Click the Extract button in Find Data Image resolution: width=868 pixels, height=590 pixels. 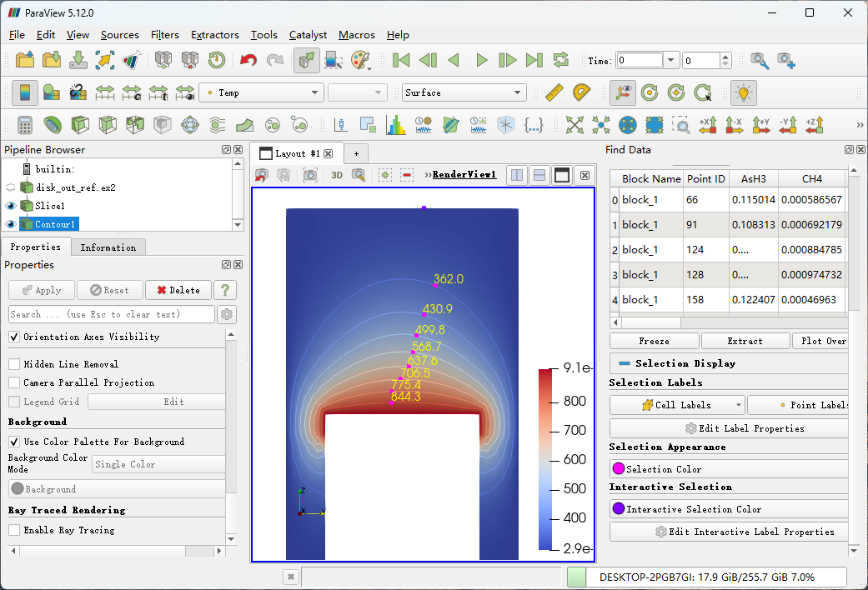(744, 341)
